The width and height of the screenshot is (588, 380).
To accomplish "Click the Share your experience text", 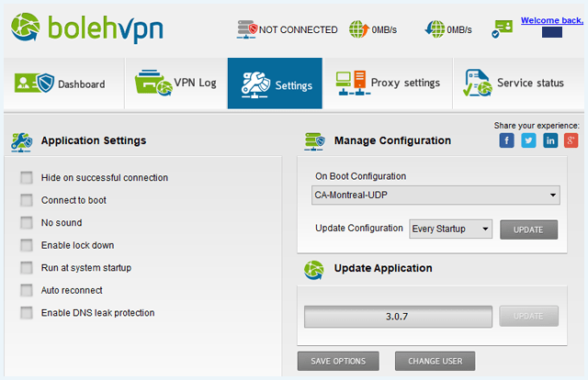I will click(537, 126).
